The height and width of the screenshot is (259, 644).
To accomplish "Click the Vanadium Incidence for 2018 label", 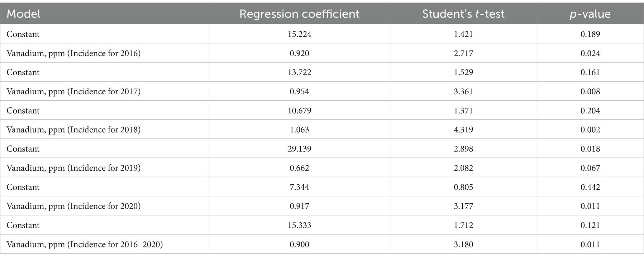I will click(x=74, y=129).
